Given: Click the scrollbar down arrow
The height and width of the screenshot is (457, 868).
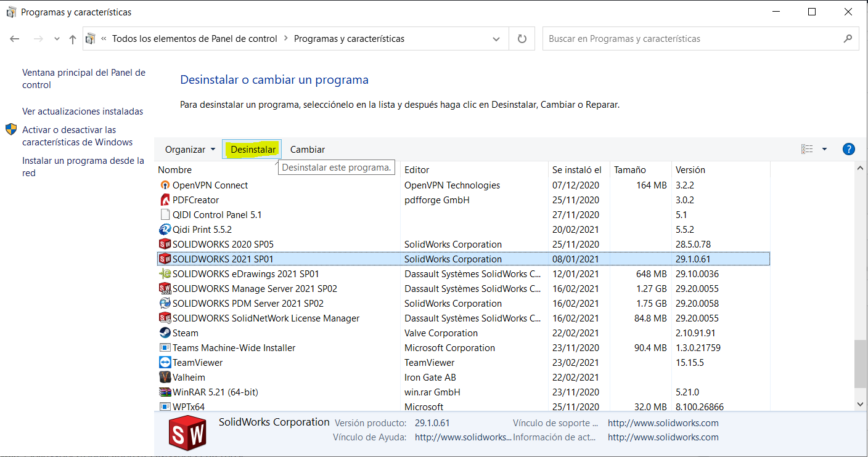Looking at the screenshot, I should coord(860,404).
